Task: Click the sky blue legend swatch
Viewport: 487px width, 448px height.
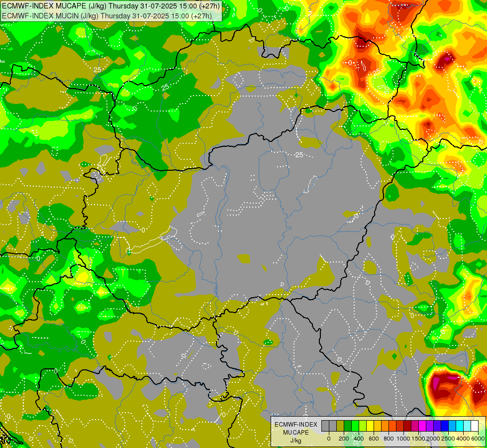Action: [x=453, y=426]
